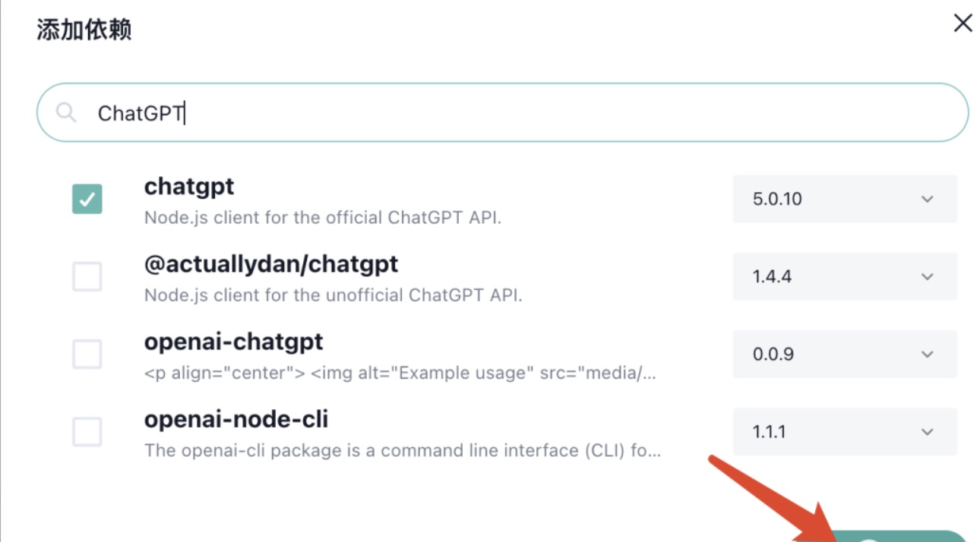Click the openai-chatgpt package title
This screenshot has width=980, height=542.
point(233,342)
